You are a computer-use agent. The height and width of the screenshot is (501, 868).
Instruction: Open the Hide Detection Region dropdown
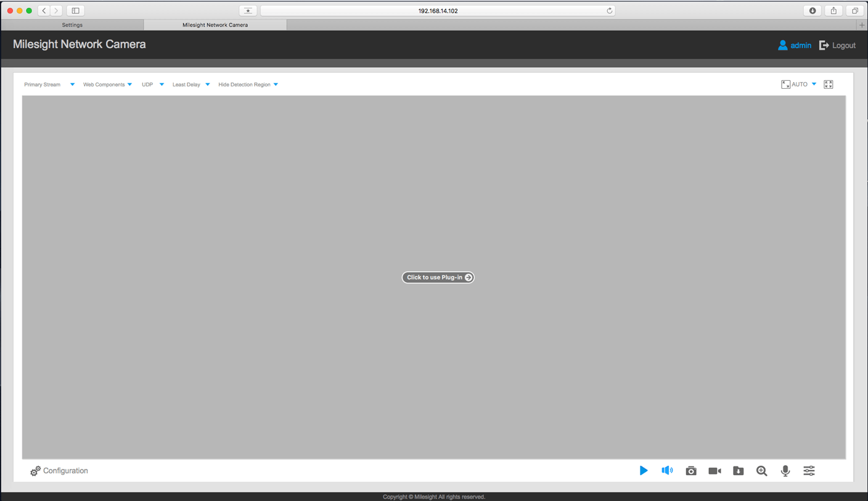pyautogui.click(x=248, y=85)
